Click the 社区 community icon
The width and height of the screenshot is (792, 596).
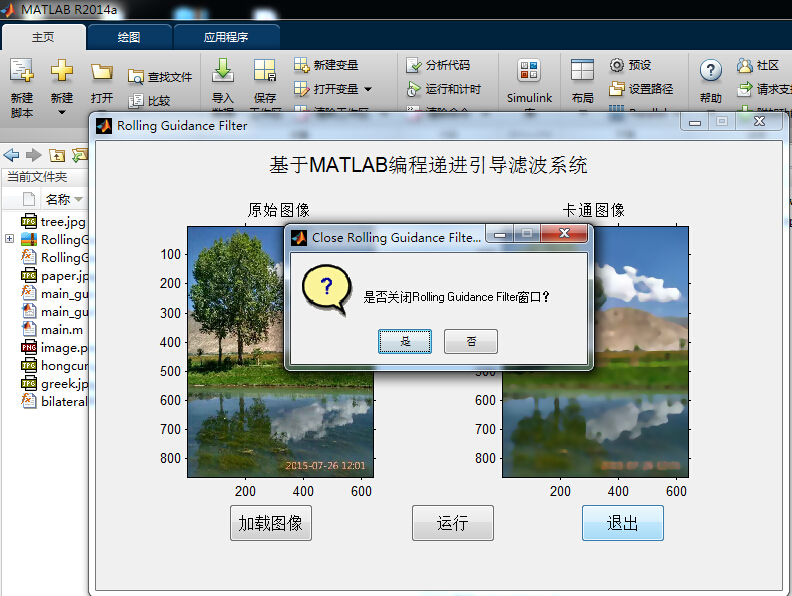[x=745, y=65]
